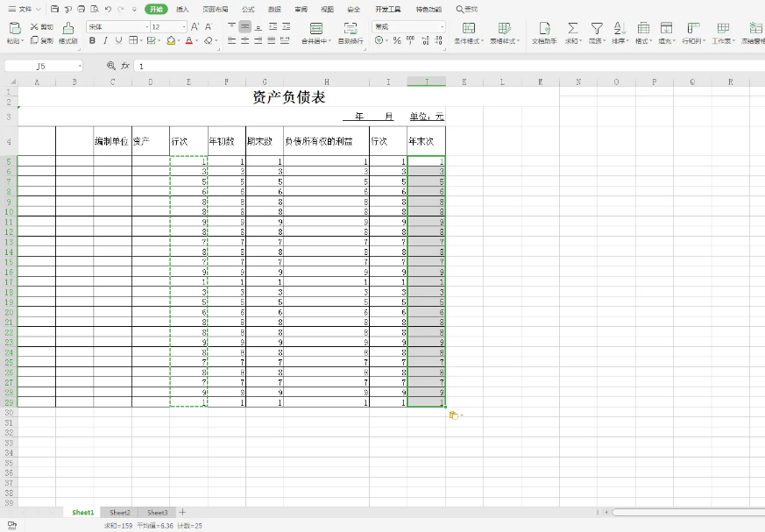Expand the number format dropdown (常规)

442,27
